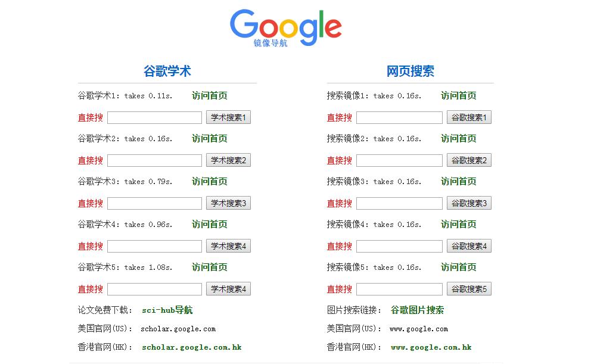Open 访问首页 for 搜索镜像4
Image resolution: width=594 pixels, height=364 pixels.
(x=458, y=224)
